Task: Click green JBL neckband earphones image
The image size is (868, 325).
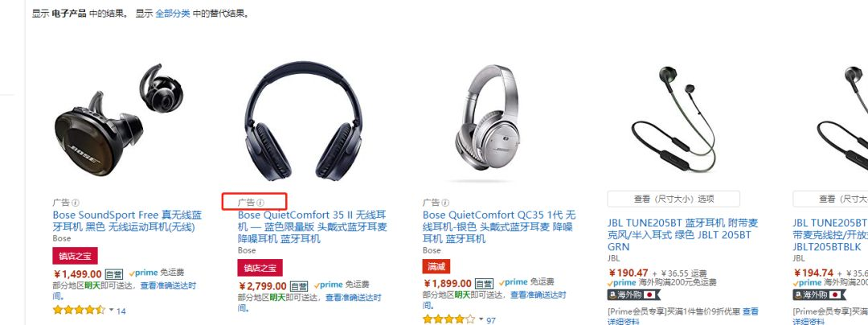Action: [674, 118]
